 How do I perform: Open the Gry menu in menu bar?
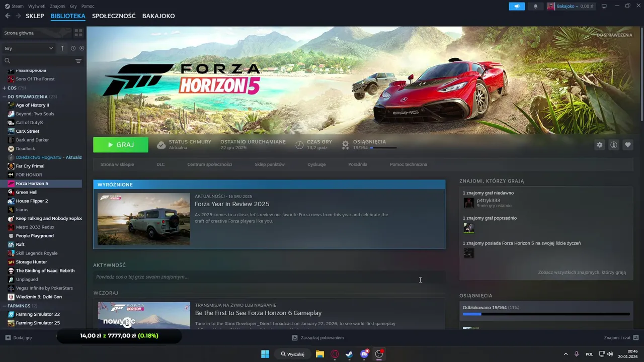tap(73, 6)
